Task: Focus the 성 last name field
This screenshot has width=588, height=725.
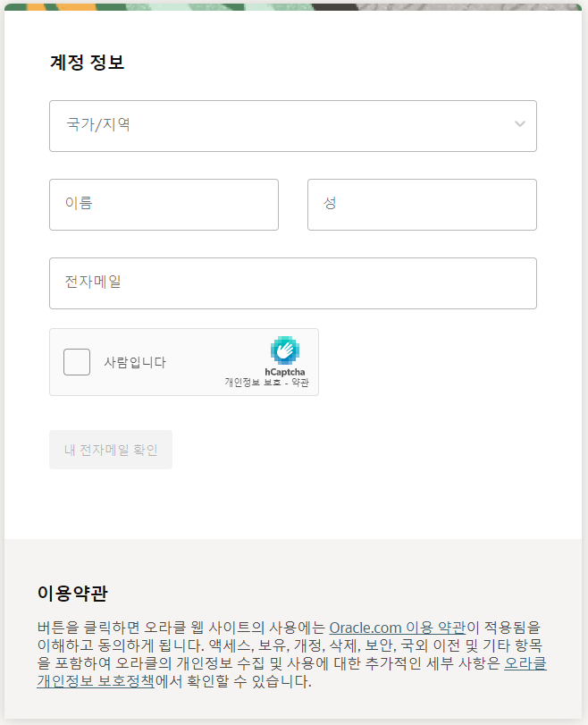Action: (422, 205)
